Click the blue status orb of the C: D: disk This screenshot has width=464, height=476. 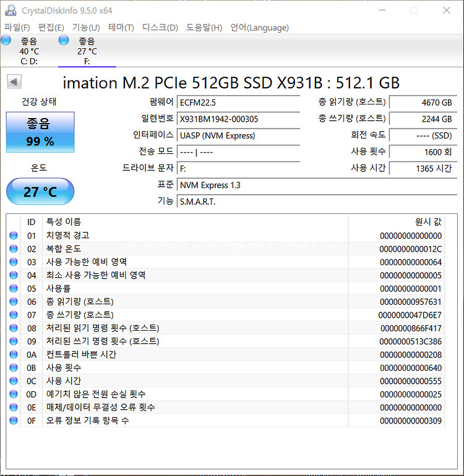pos(6,40)
